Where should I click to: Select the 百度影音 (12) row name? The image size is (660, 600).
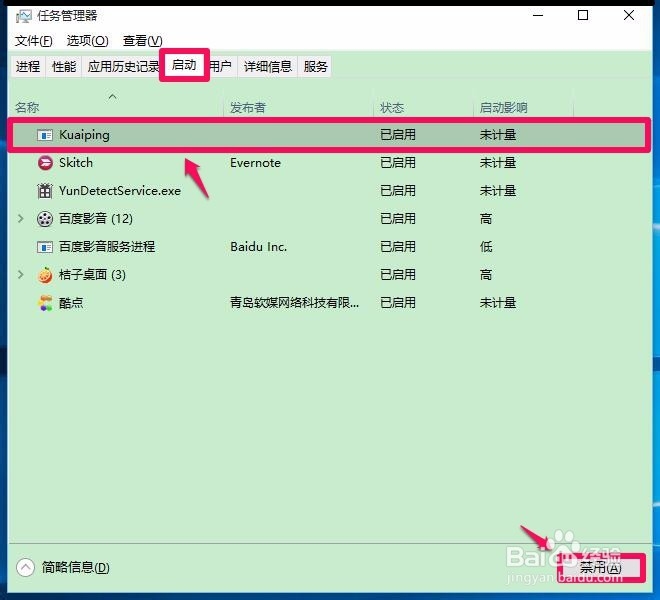click(x=96, y=219)
